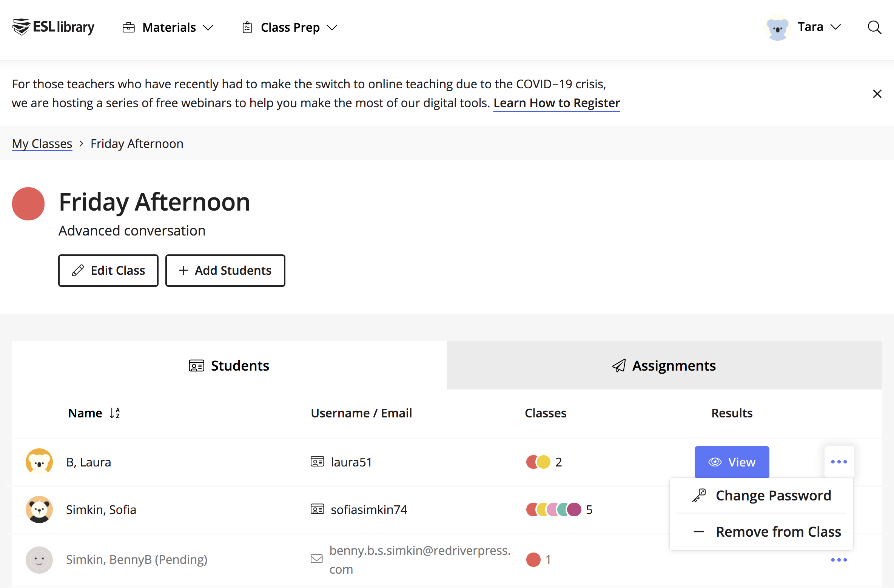Click the Edit Class button
This screenshot has height=588, width=894.
pos(108,271)
